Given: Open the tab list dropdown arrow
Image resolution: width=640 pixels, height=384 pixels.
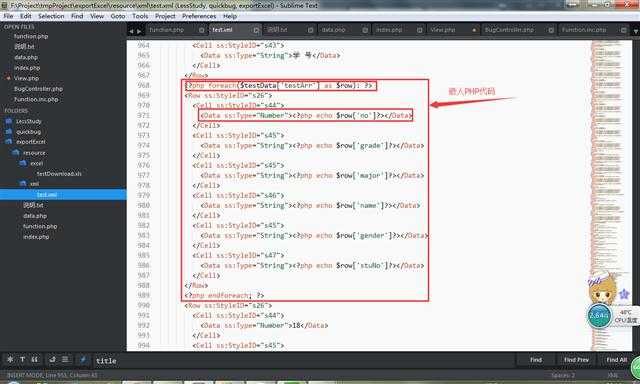Looking at the screenshot, I should tap(636, 31).
